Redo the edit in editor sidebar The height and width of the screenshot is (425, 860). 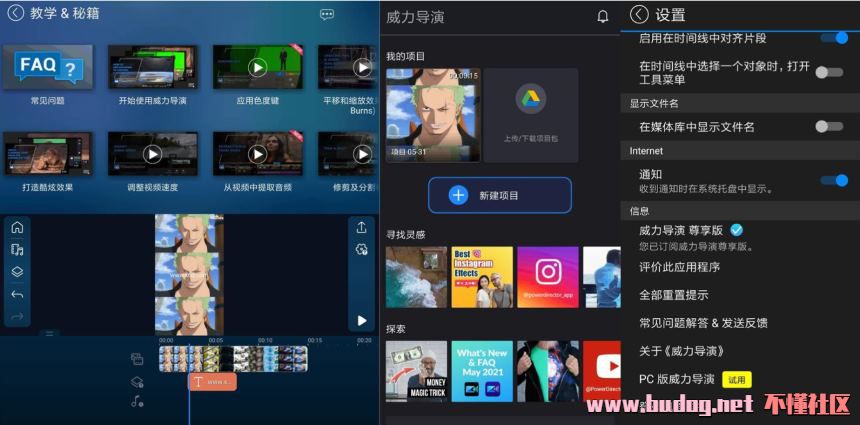(x=17, y=316)
